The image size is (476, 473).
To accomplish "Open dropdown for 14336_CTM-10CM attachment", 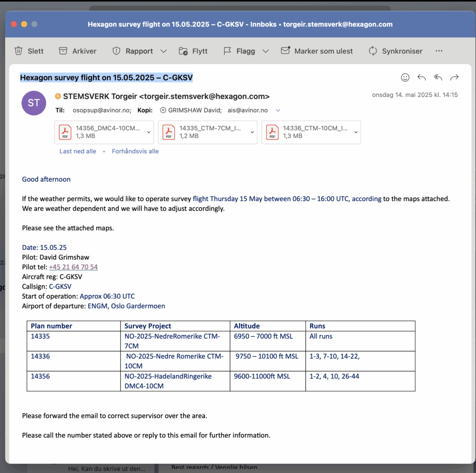I will click(356, 132).
